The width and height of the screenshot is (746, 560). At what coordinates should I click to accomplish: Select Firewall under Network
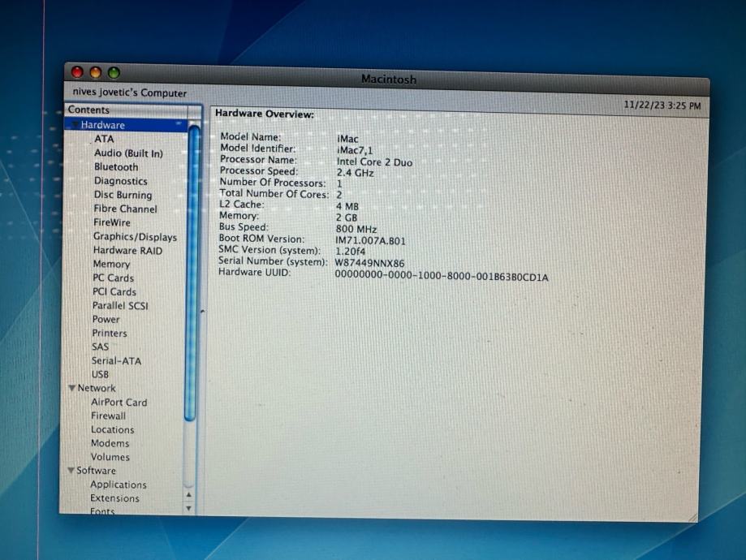109,416
